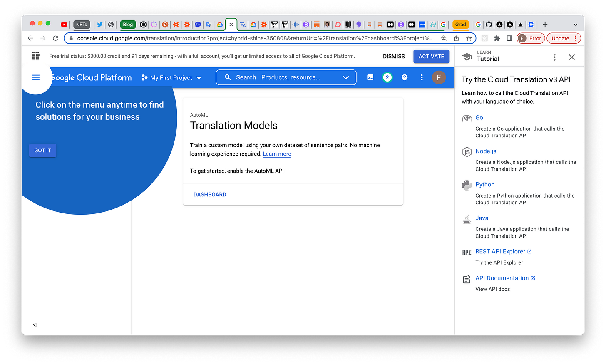Bookmark the page with the star icon
This screenshot has height=364, width=606.
469,38
